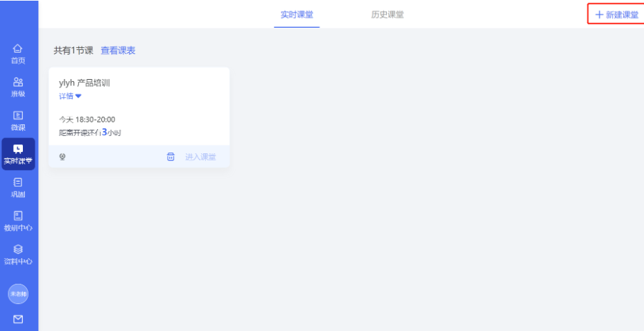
Task: Open the mail envelope icon
Action: click(x=18, y=319)
